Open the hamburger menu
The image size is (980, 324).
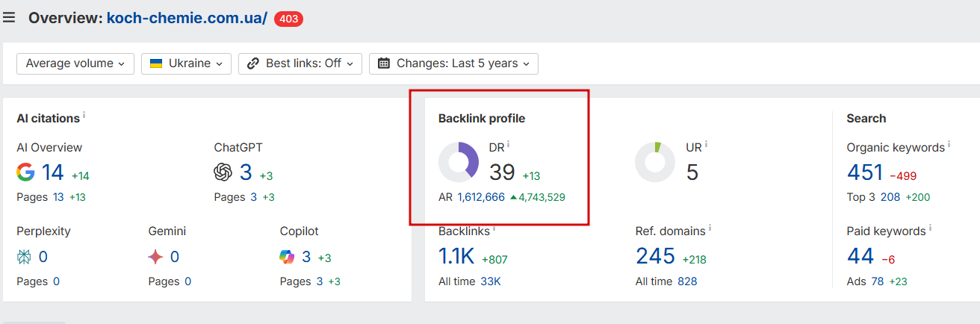point(9,17)
